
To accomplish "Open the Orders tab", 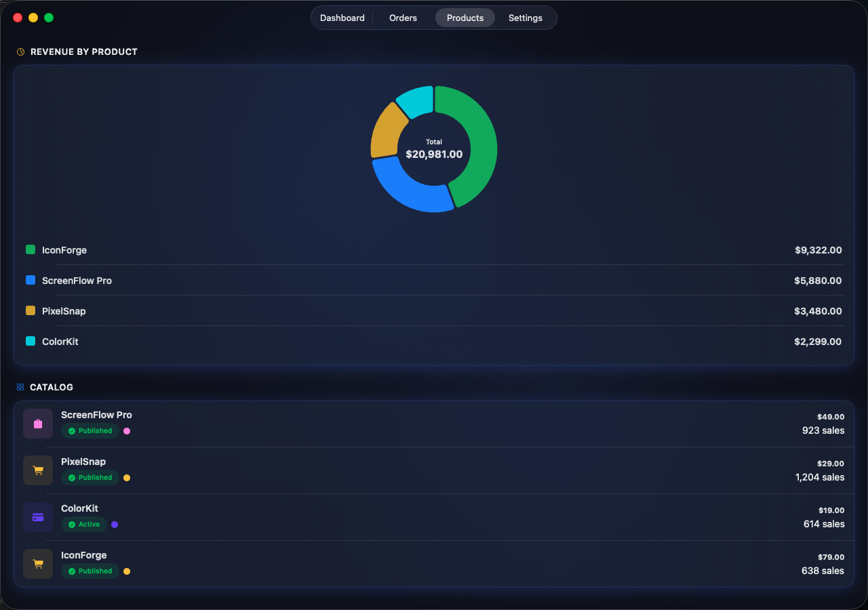I will click(403, 18).
